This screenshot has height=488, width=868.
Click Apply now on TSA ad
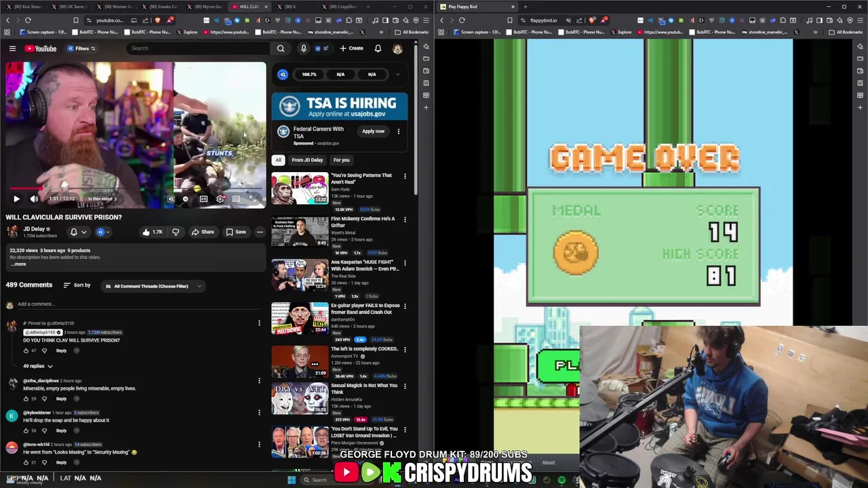tap(373, 131)
